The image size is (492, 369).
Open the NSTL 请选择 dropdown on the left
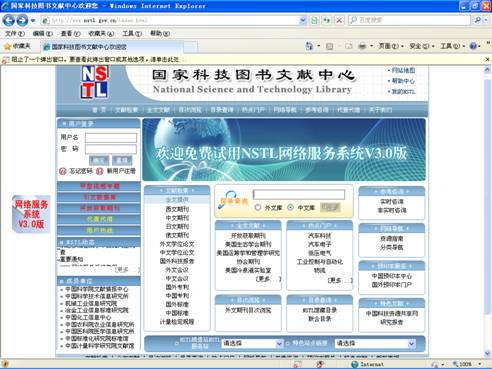pos(252,343)
